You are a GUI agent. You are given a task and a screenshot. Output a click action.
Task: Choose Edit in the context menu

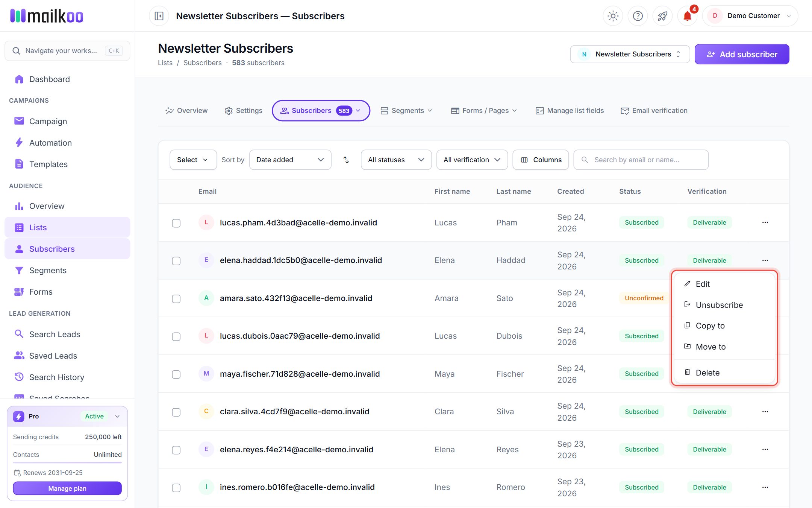[x=724, y=284]
